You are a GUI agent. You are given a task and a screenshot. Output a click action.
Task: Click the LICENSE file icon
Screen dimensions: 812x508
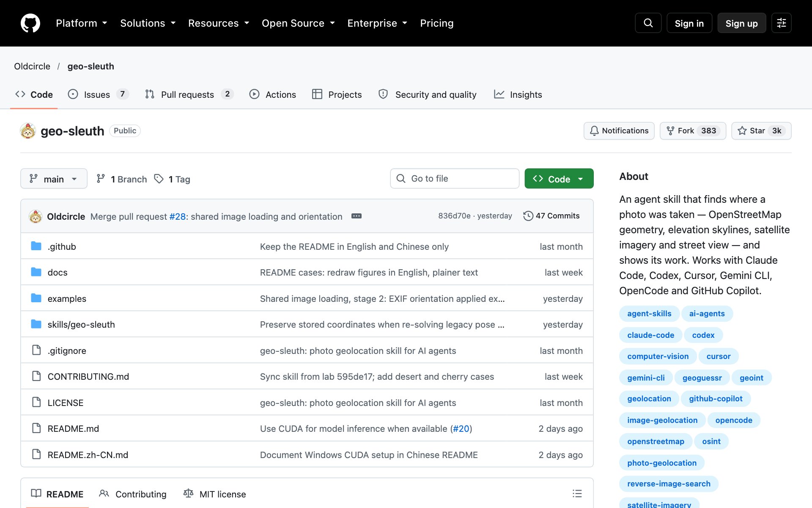[x=36, y=402]
